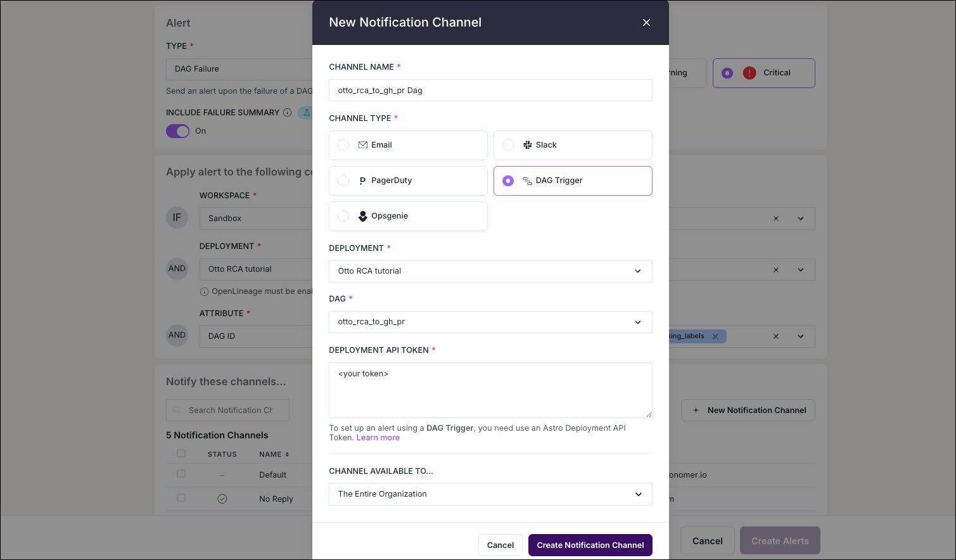Expand the background Deployment dropdown chevron
The width and height of the screenshot is (956, 560).
[x=801, y=270]
